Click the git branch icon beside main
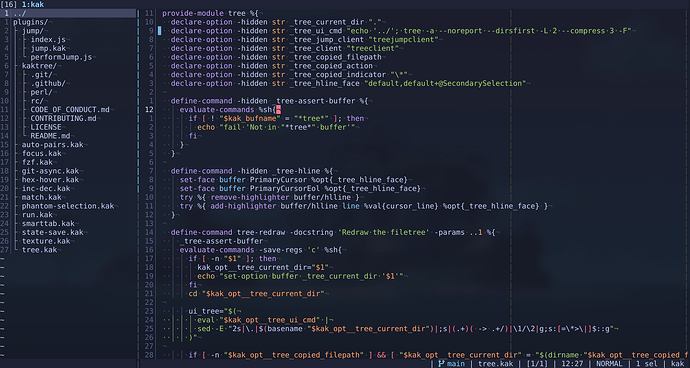Screen dimensions: 690x368 (441, 364)
